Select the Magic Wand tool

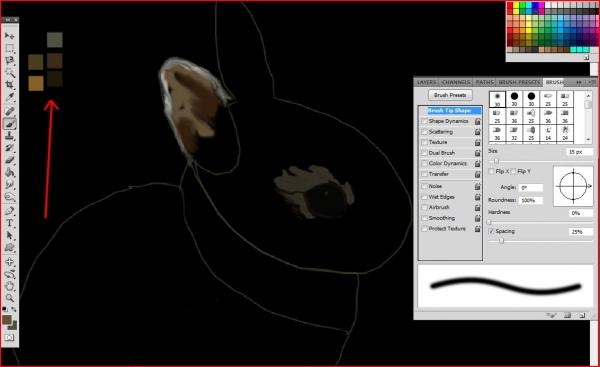[10, 72]
